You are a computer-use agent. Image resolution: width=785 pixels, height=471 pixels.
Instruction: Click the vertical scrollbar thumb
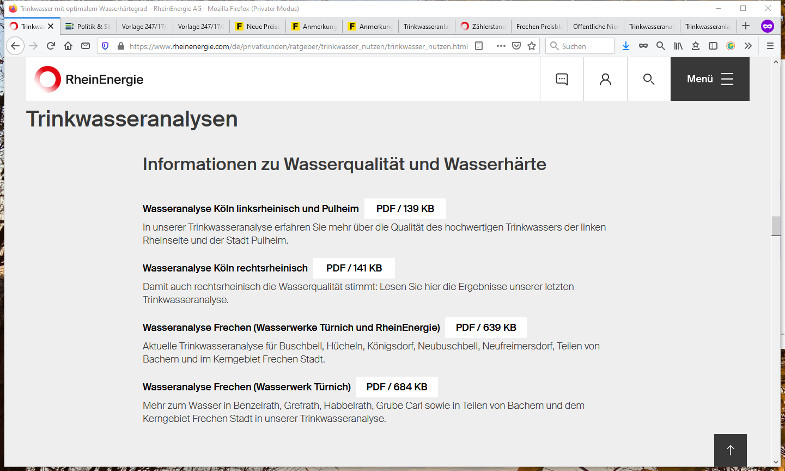776,226
